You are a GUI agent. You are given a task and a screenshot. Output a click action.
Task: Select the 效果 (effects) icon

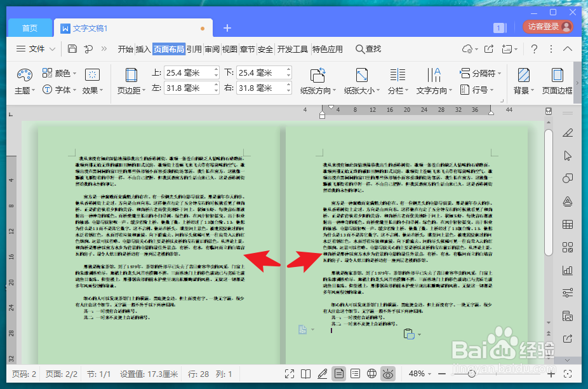click(92, 75)
